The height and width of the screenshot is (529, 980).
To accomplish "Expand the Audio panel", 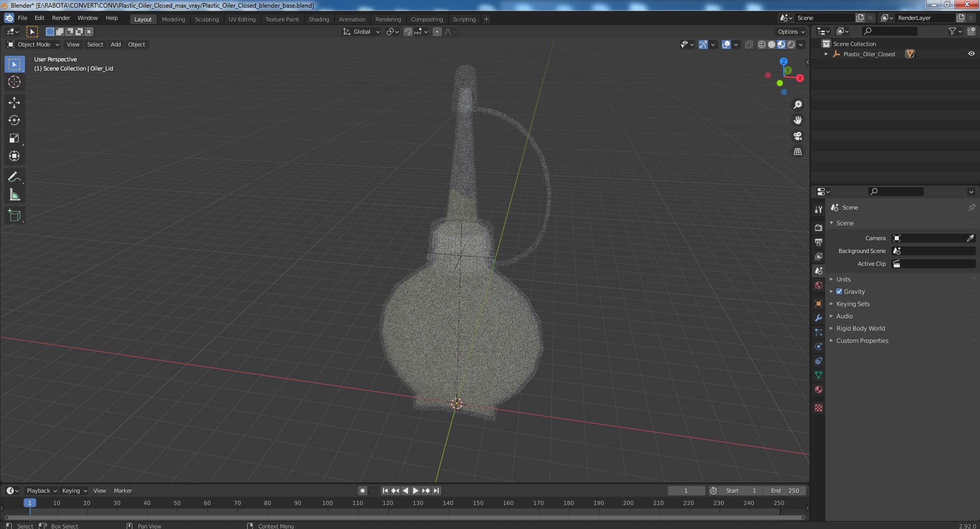I will click(844, 316).
